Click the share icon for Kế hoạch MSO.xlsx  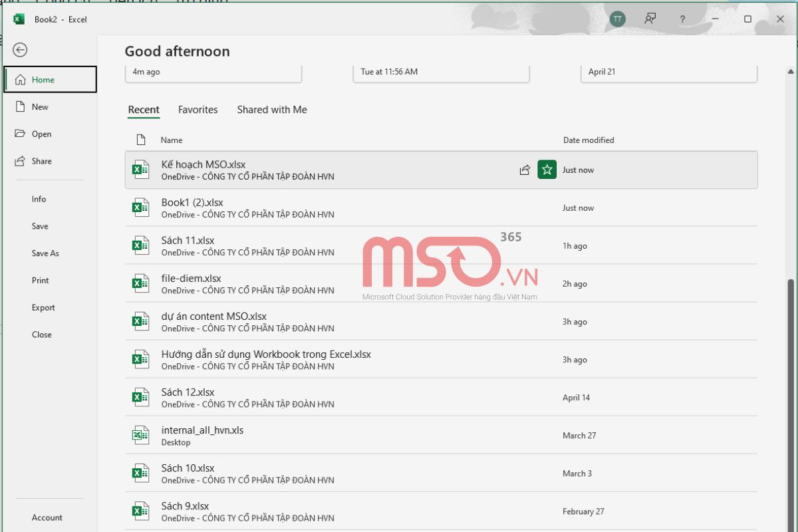pos(525,170)
